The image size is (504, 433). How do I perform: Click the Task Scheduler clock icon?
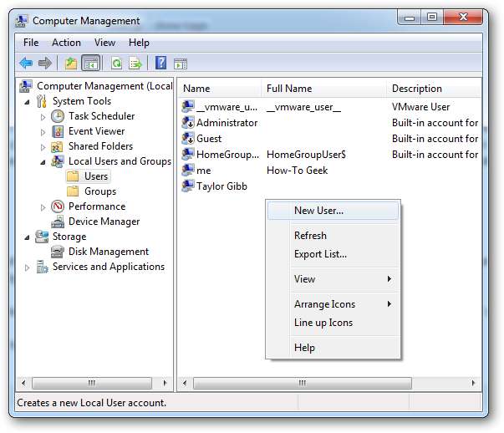point(58,116)
